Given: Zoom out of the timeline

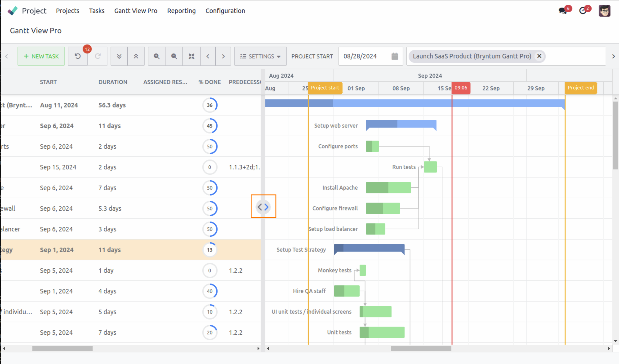Looking at the screenshot, I should pyautogui.click(x=174, y=56).
